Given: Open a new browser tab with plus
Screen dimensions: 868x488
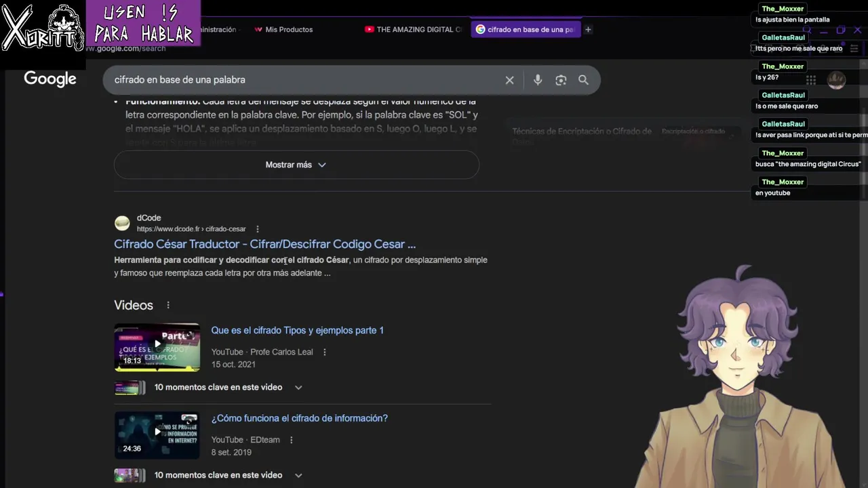Looking at the screenshot, I should point(588,29).
